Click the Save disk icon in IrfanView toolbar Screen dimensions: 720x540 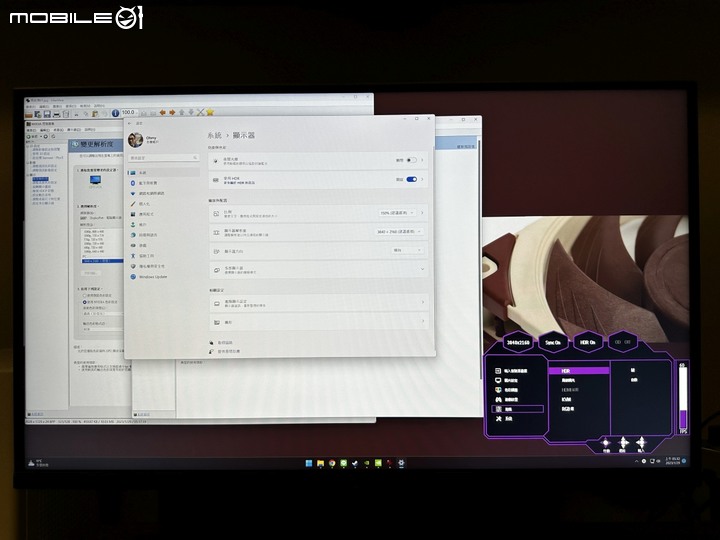47,113
